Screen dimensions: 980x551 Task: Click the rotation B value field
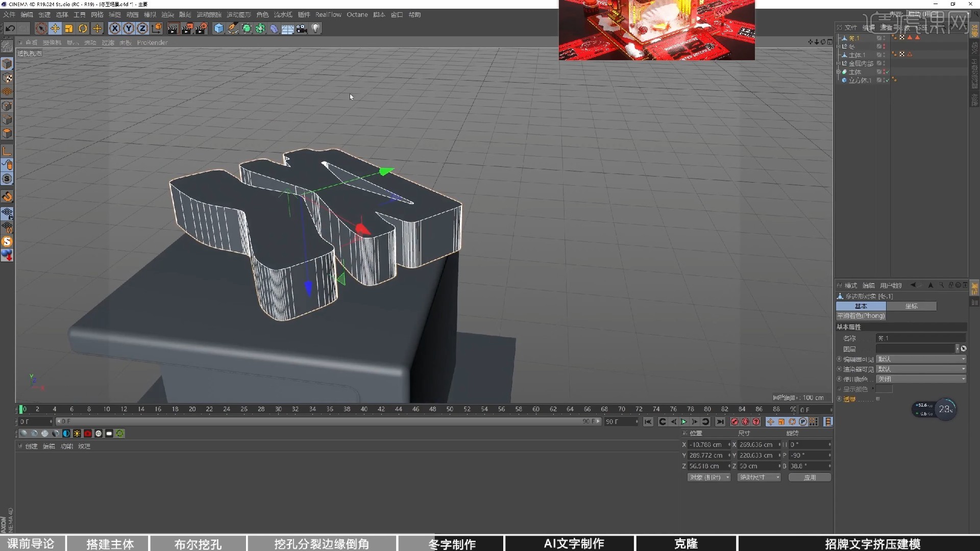[810, 466]
